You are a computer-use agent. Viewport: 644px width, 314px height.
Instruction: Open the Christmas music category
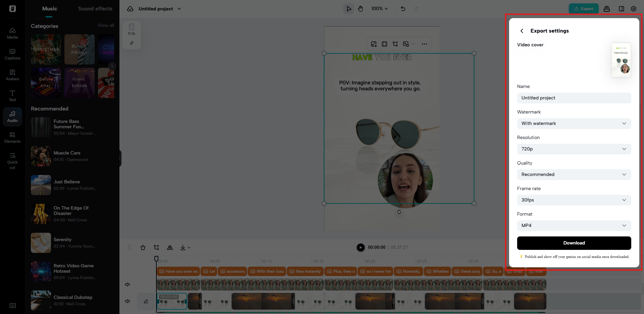coord(46,49)
